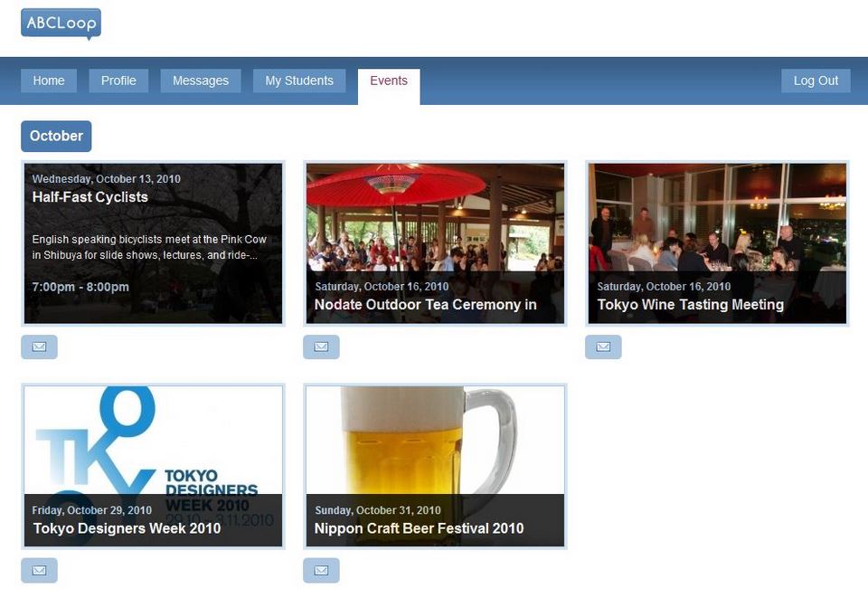Select the Events tab
This screenshot has width=868, height=598.
[389, 86]
